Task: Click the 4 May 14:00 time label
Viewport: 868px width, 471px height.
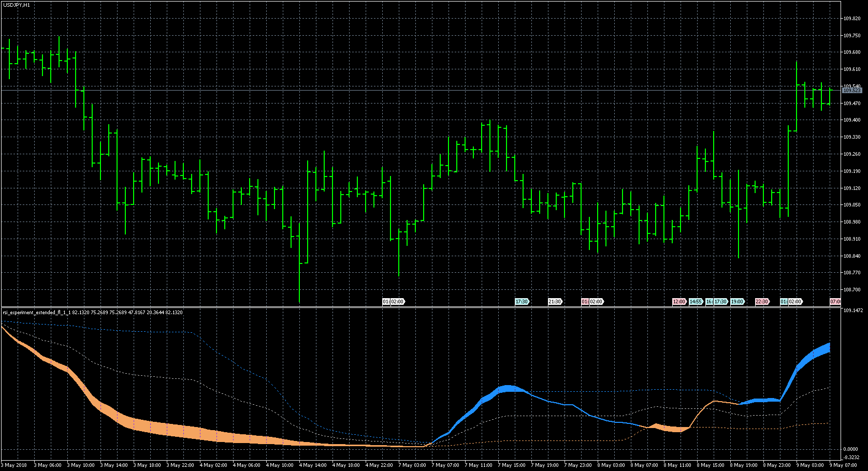Action: (314, 465)
